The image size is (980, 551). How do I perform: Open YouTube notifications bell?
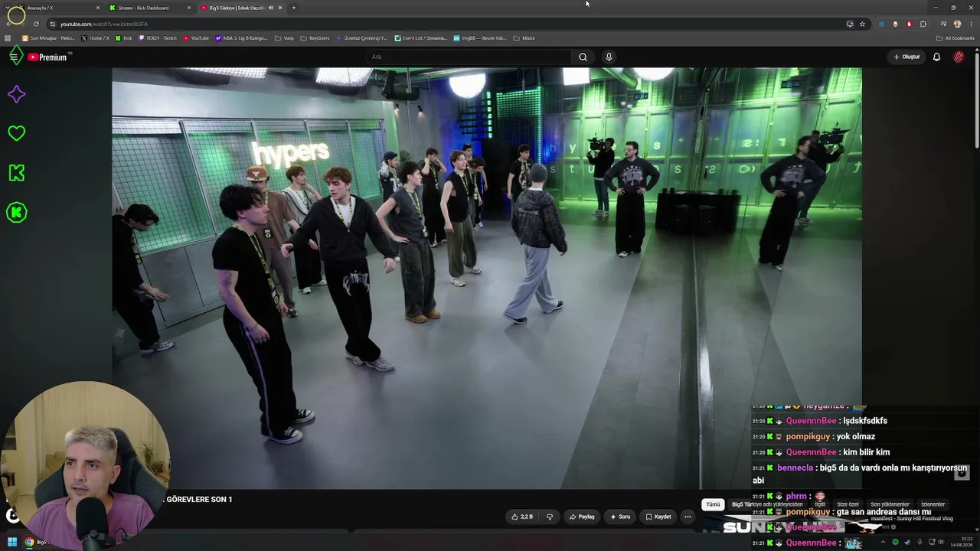(x=936, y=57)
